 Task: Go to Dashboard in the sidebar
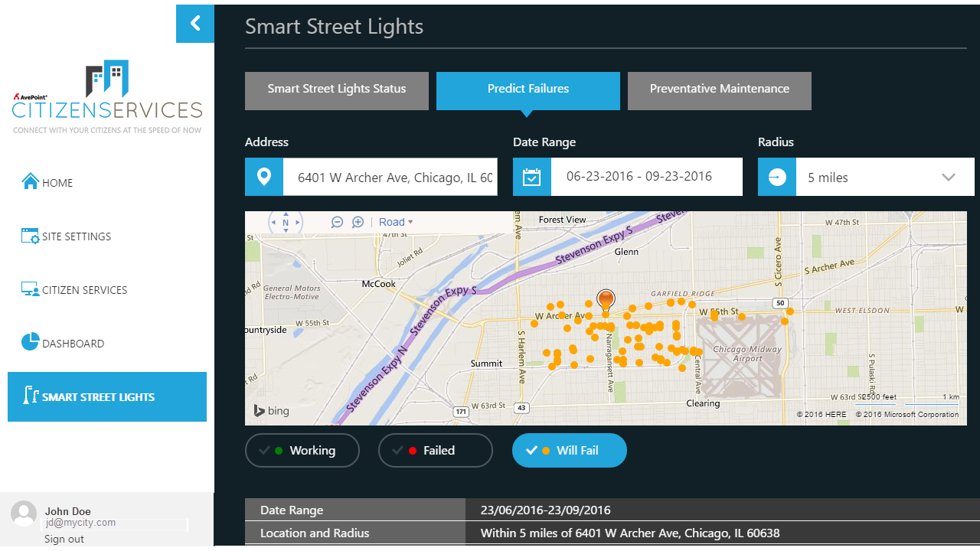(73, 344)
